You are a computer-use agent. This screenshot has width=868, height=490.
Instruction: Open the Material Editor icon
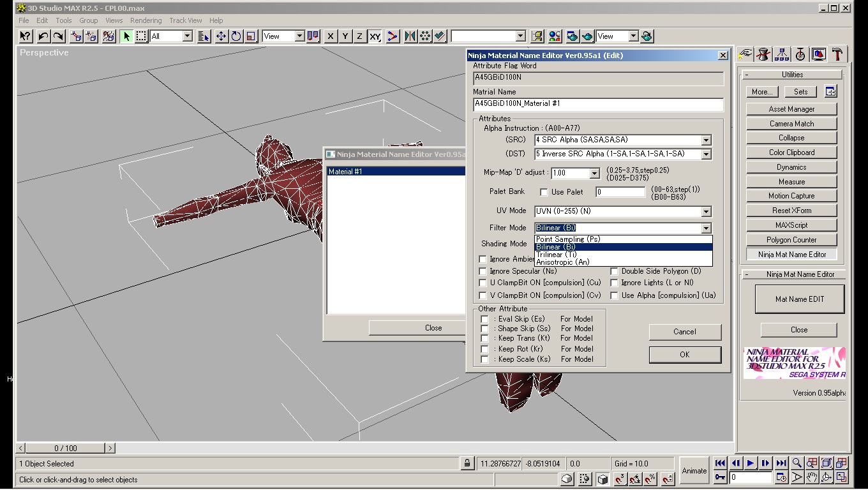pos(555,36)
